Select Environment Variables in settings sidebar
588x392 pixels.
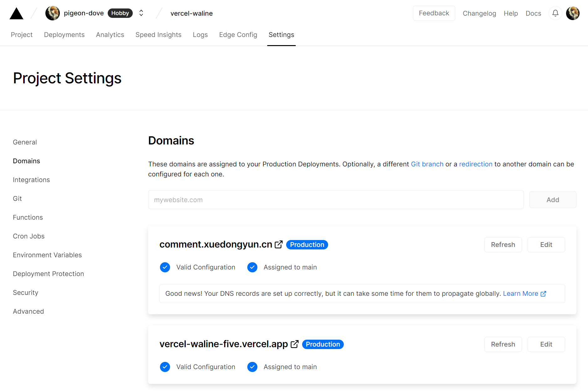tap(47, 255)
